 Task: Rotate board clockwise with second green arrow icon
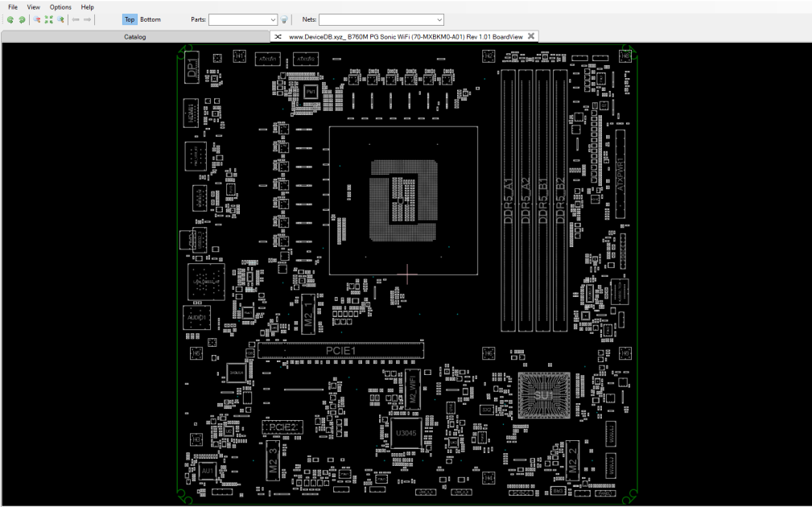pyautogui.click(x=22, y=19)
